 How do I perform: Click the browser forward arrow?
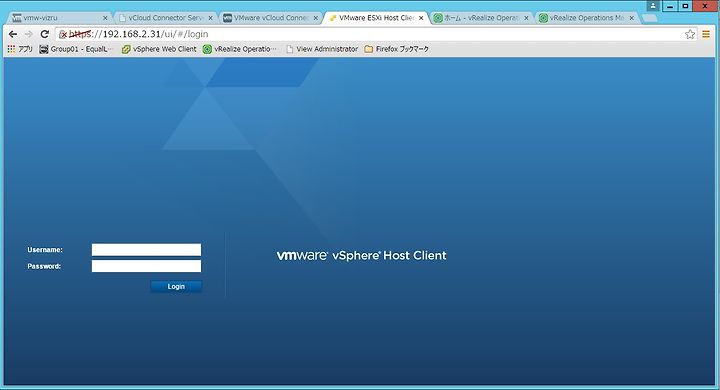coord(29,34)
